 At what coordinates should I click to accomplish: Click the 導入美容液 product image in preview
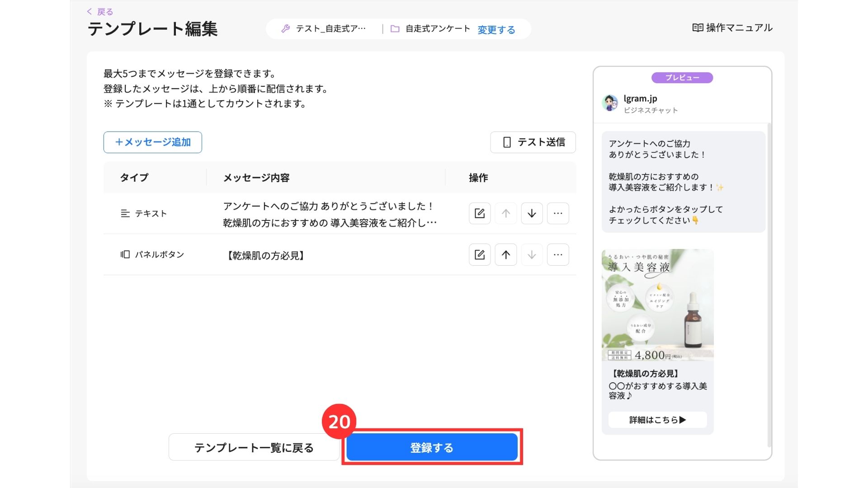coord(657,305)
